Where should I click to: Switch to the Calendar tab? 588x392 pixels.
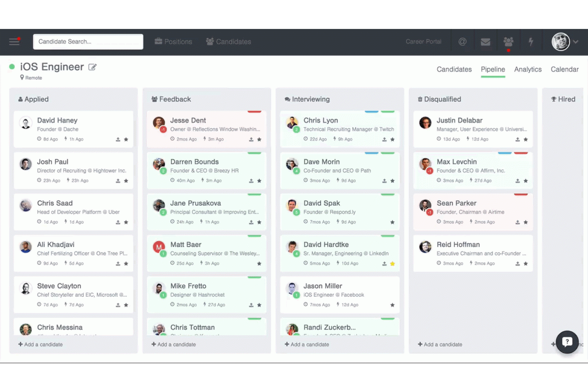click(x=564, y=70)
